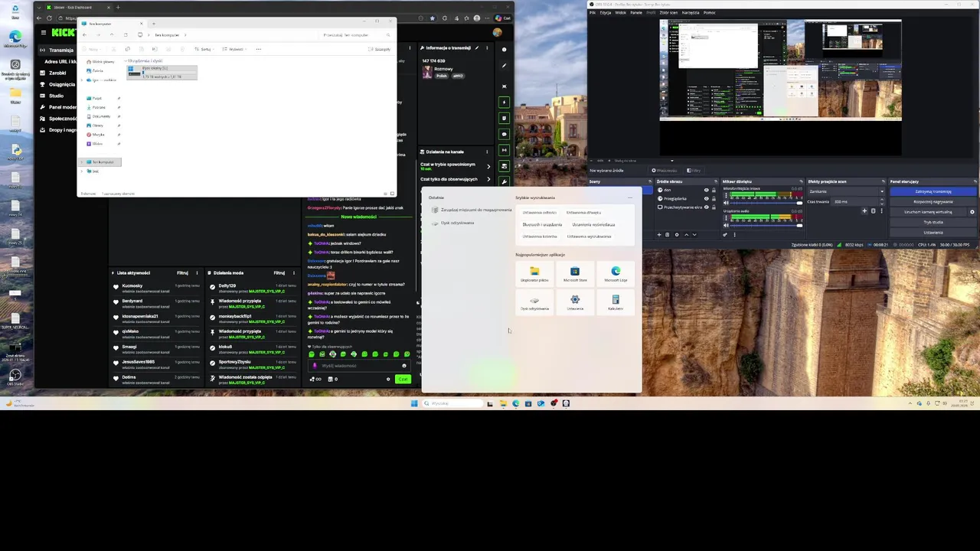
Task: Refresh the File Explorer view
Action: 126,34
